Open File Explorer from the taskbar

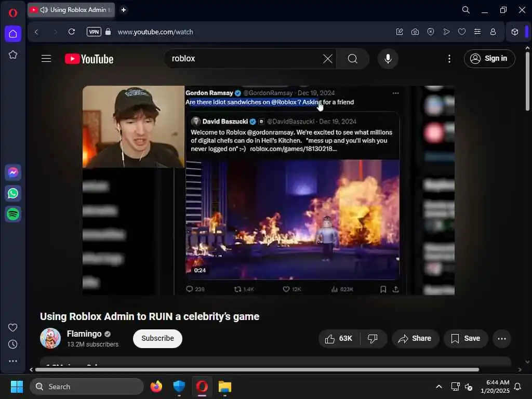224,387
